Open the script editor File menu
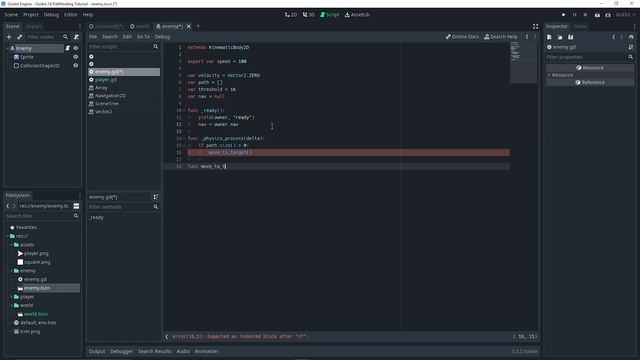 point(93,37)
